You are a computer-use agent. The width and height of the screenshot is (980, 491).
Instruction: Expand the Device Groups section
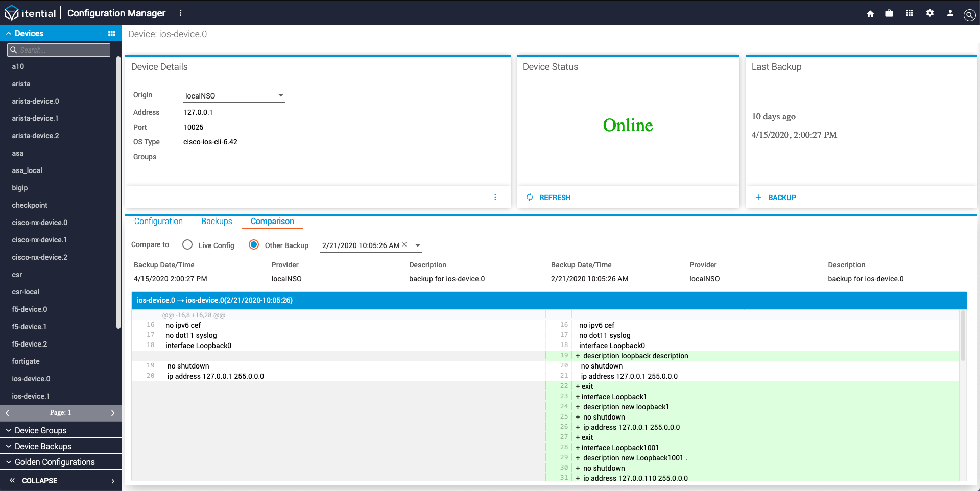[61, 430]
